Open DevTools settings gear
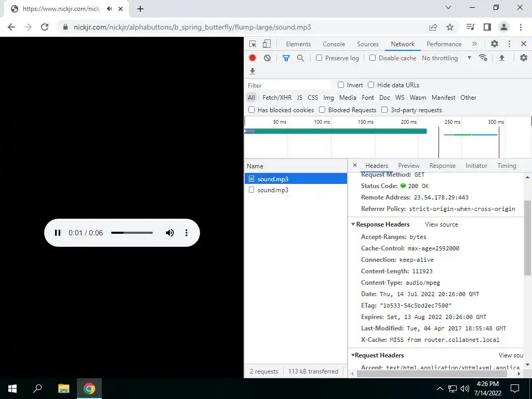532x399 pixels. click(x=495, y=44)
